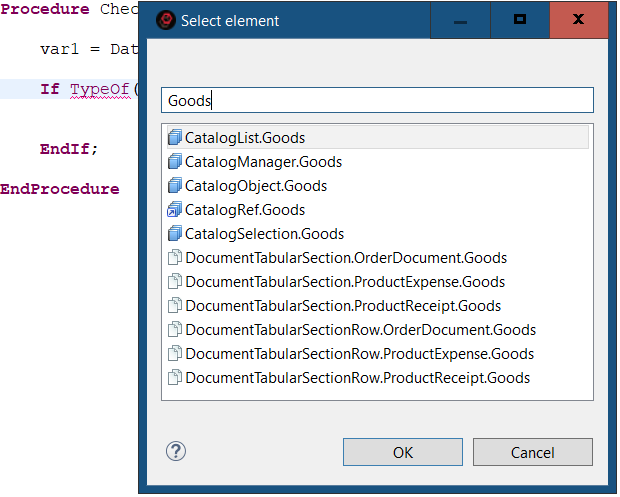Pick DocumentTabularSectionRow.ProductReceipt.Goods from list

pyautogui.click(x=358, y=378)
